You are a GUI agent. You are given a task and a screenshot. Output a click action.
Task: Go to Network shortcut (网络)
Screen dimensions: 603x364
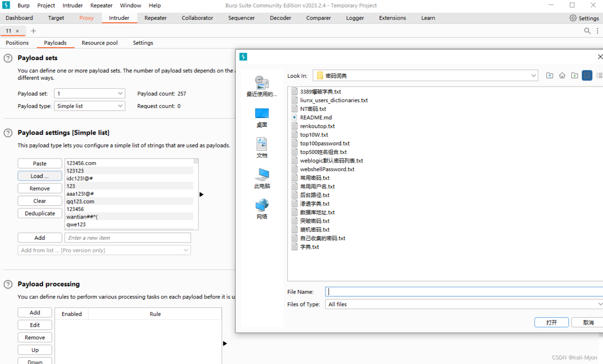coord(262,209)
